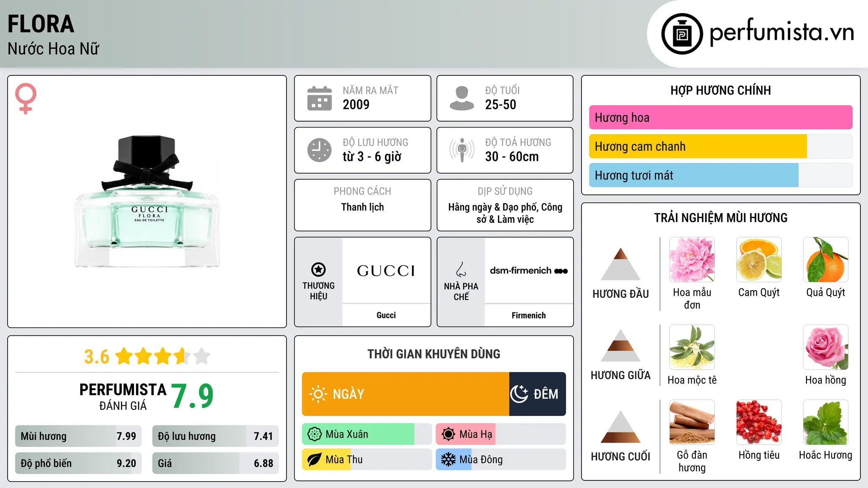Select the Hồng tiêu pink pepper thumbnail

[759, 422]
